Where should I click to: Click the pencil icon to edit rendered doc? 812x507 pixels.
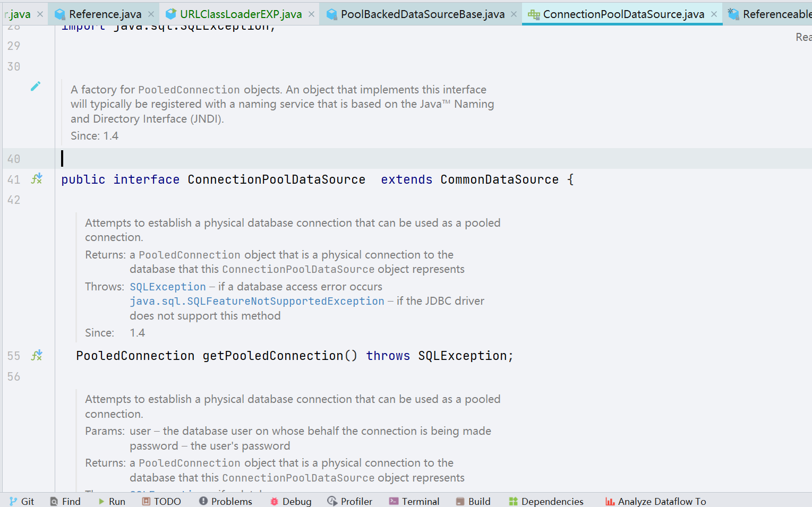pyautogui.click(x=36, y=86)
